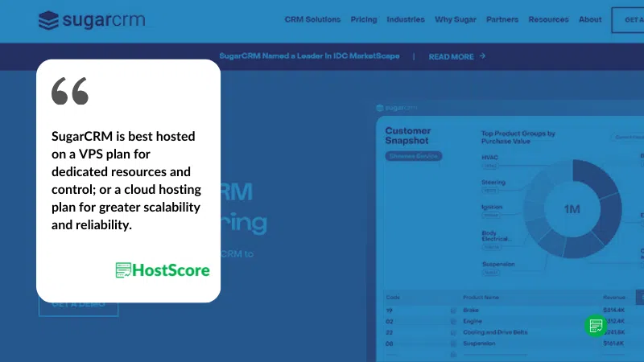This screenshot has width=644, height=362.
Task: Click the READ MORE link in the banner
Action: [x=451, y=57]
